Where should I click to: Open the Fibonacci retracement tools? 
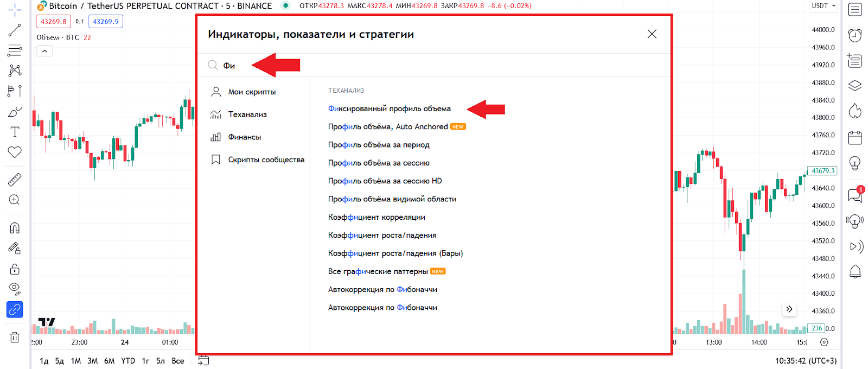point(15,51)
